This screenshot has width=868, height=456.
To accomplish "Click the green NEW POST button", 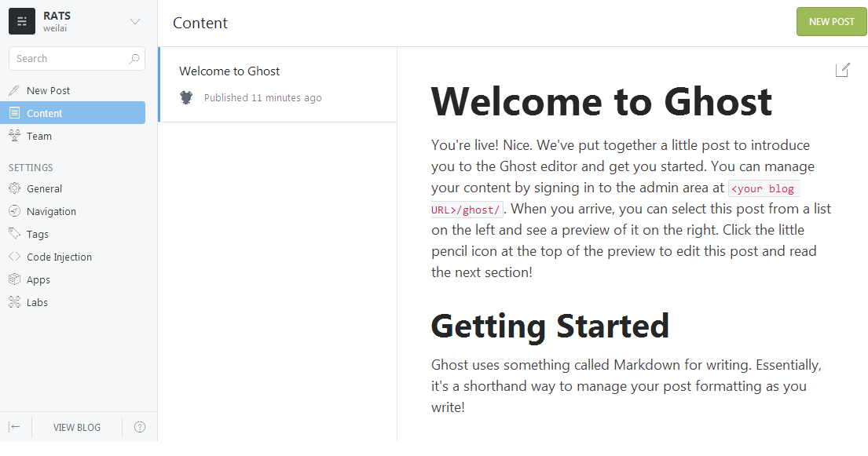I will click(831, 21).
